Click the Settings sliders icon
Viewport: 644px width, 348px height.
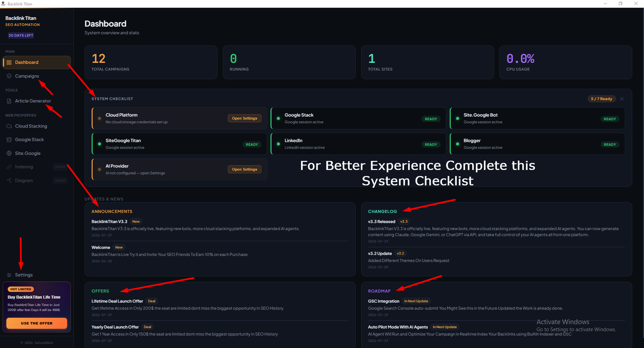(9, 275)
